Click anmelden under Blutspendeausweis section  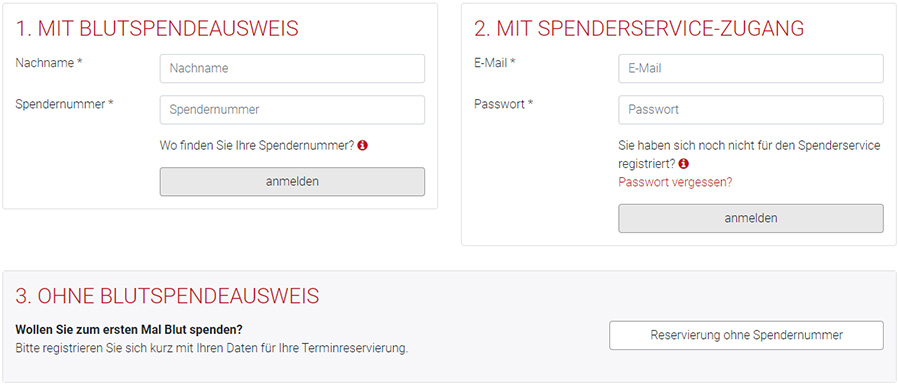[292, 182]
